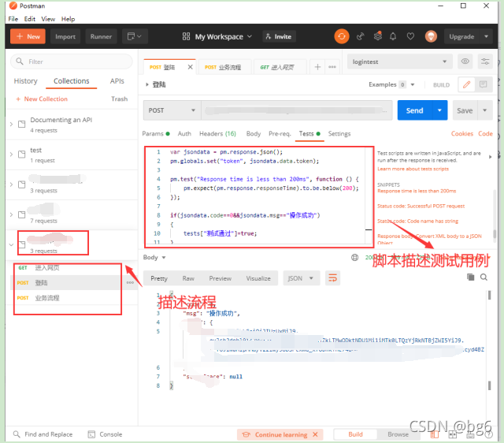
Task: Click the workspace grid icon
Action: 186,36
